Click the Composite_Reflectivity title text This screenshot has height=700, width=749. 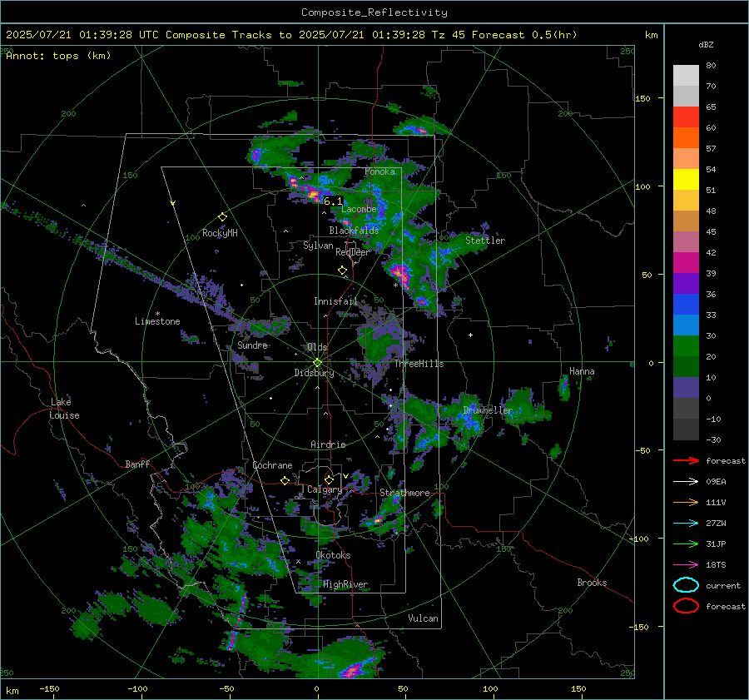374,12
